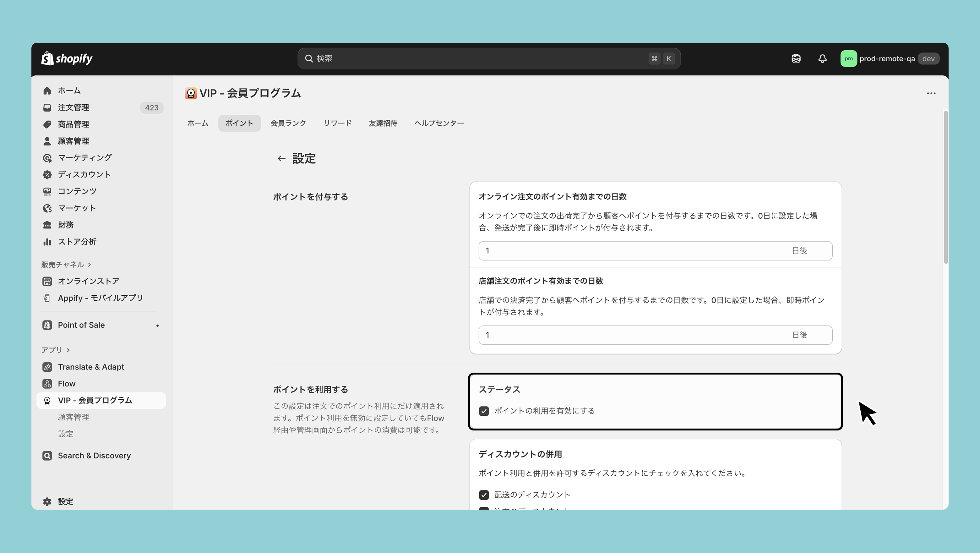The image size is (980, 553).
Task: Open Search & Discovery app
Action: pos(94,456)
